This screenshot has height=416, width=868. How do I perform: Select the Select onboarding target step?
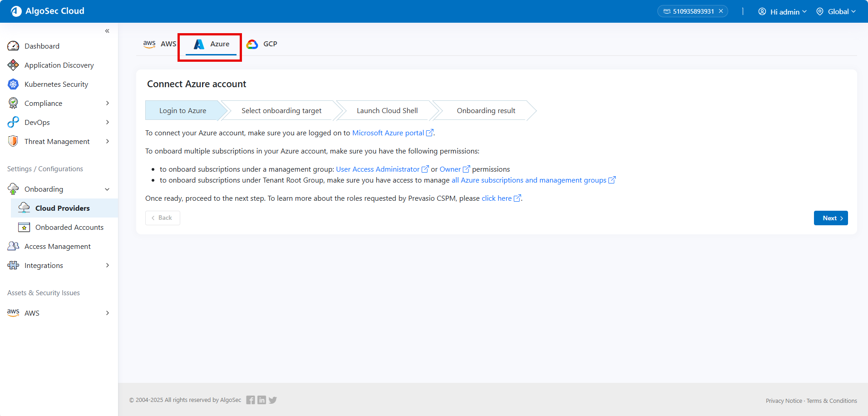(281, 110)
